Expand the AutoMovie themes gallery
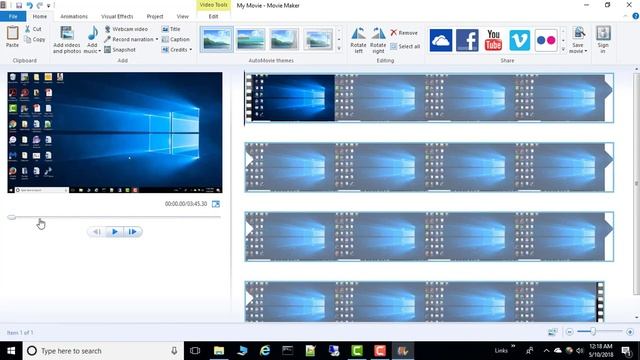Viewport: 640px width, 360px height. click(x=339, y=49)
